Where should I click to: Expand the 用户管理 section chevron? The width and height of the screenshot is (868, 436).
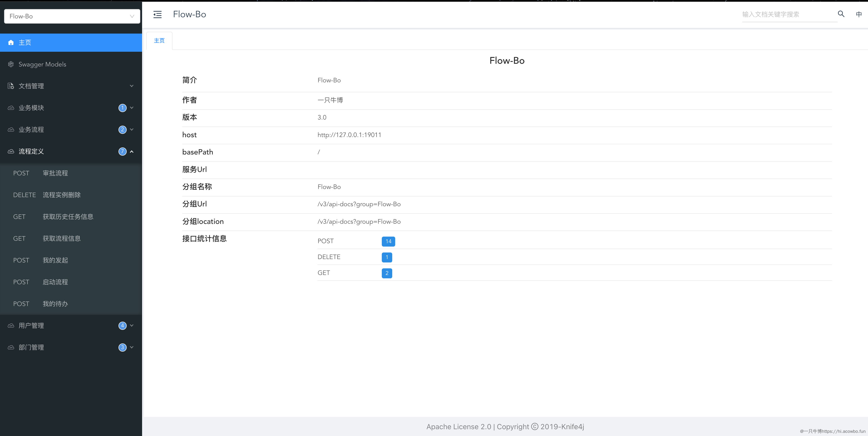coord(132,326)
